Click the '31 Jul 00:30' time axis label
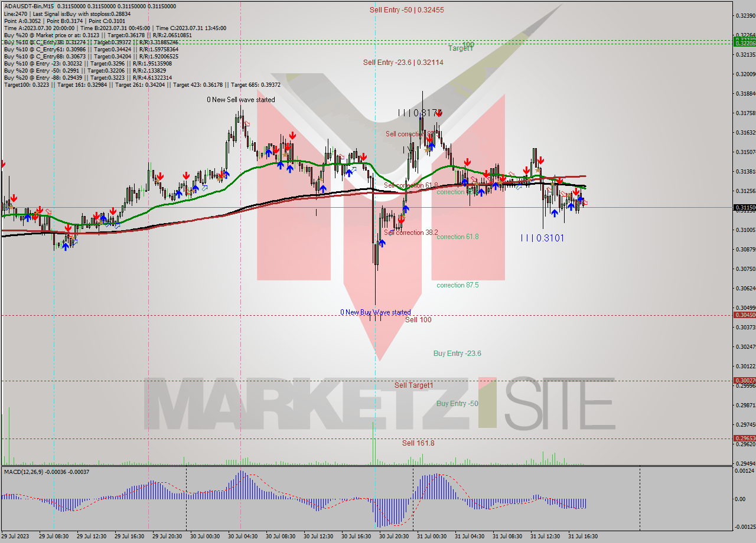Image resolution: width=756 pixels, height=543 pixels. click(432, 537)
